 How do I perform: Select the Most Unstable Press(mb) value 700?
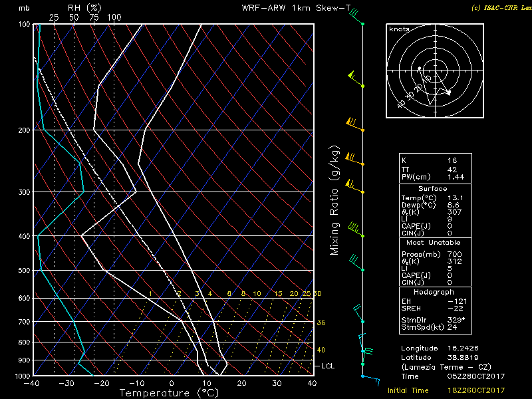455,254
